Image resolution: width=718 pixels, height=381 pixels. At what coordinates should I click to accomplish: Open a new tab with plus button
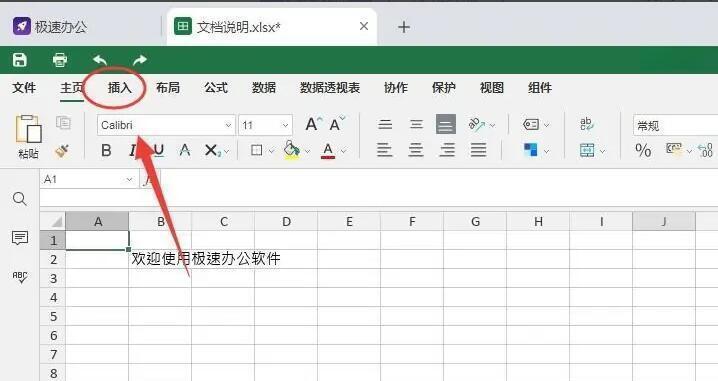tap(404, 27)
